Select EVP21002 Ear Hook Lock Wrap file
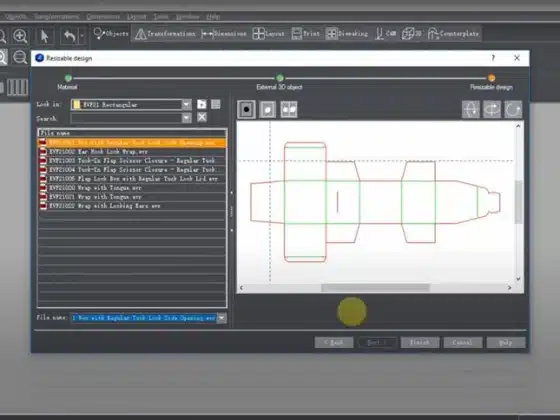This screenshot has height=420, width=560. click(132, 151)
